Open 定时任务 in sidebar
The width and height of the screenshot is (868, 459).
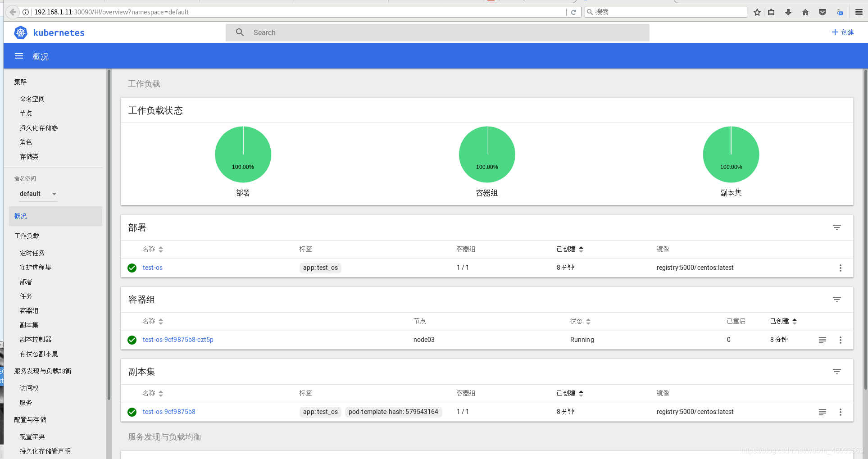[x=32, y=253]
